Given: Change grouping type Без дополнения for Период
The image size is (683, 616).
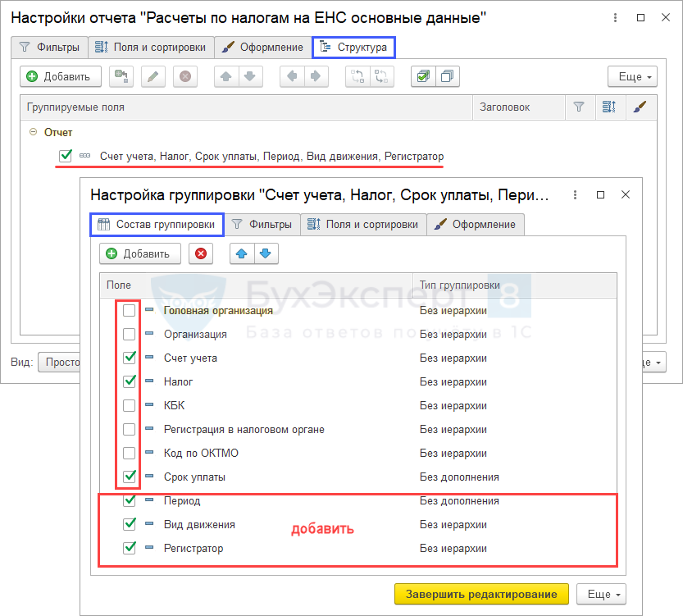Looking at the screenshot, I should (x=459, y=501).
